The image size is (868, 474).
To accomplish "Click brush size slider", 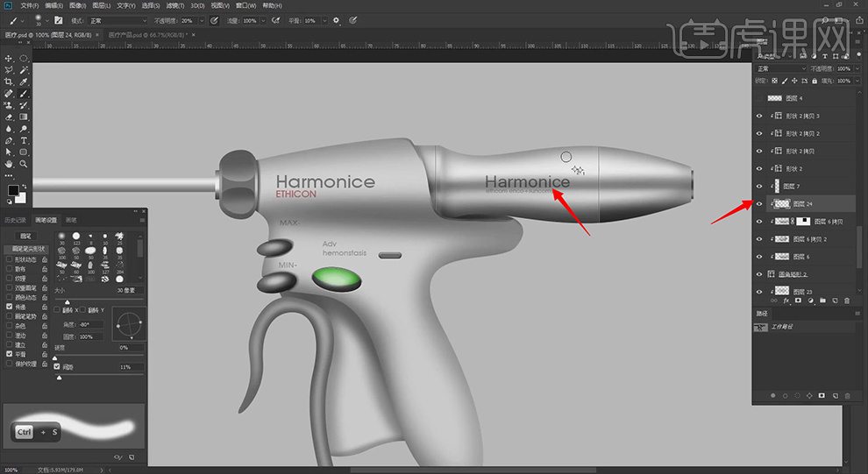I will [x=99, y=300].
